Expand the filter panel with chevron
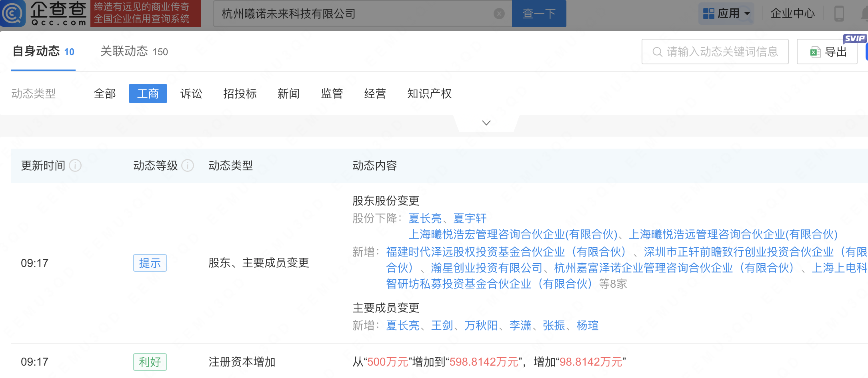 [x=486, y=123]
